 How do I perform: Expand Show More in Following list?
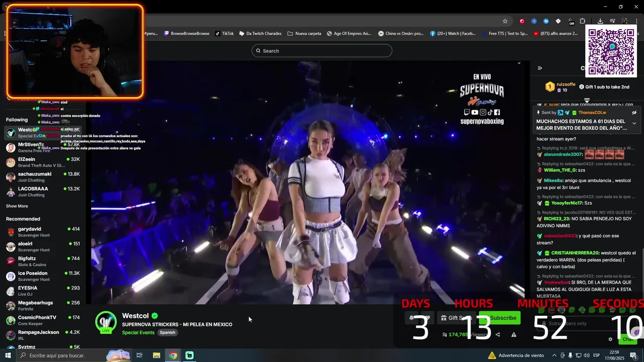17,206
